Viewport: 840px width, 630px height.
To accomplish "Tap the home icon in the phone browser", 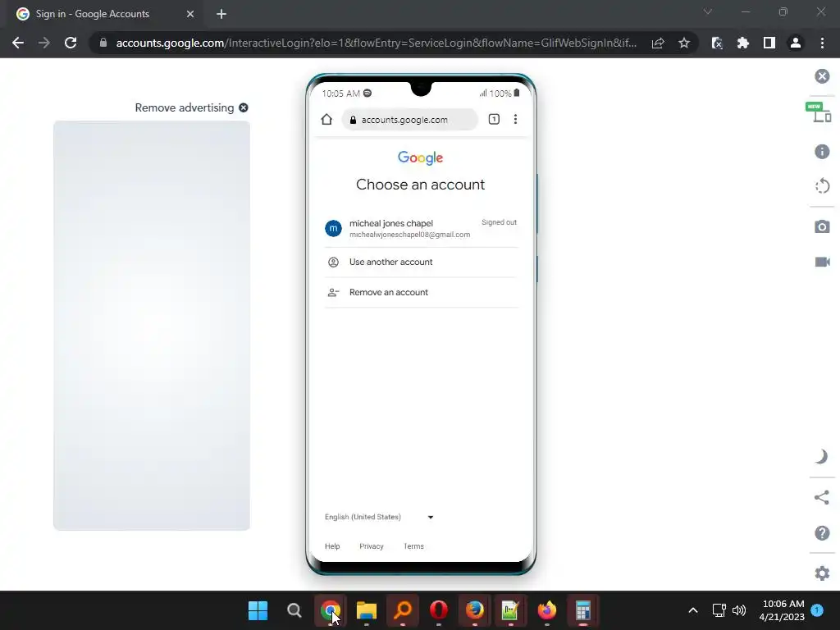I will click(326, 120).
